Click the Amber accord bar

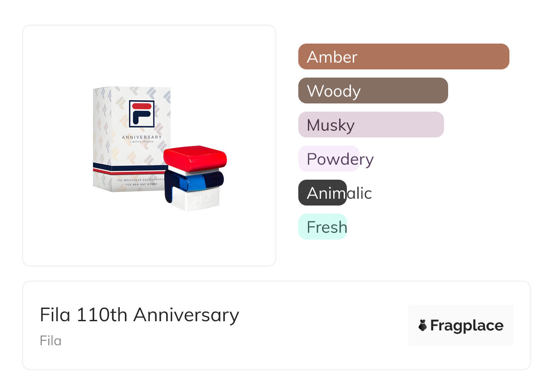pos(403,57)
